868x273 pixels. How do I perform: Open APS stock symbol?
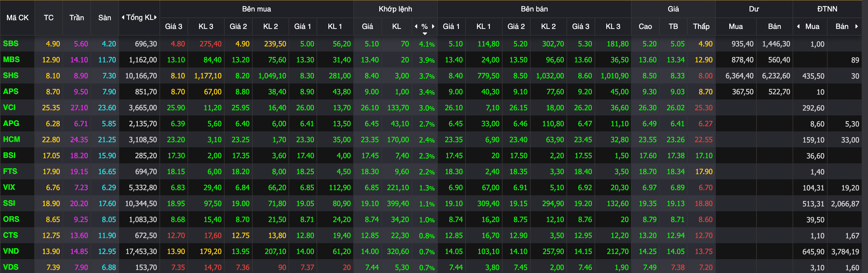[11, 91]
